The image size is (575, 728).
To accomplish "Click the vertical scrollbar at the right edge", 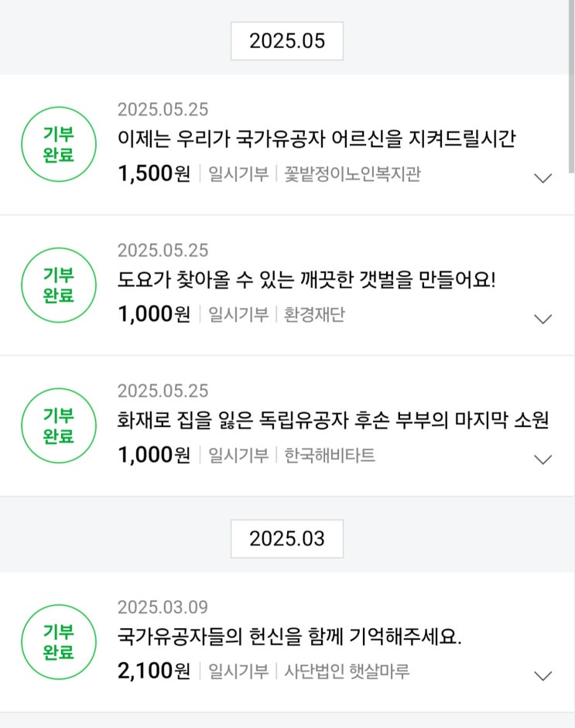I will click(571, 85).
